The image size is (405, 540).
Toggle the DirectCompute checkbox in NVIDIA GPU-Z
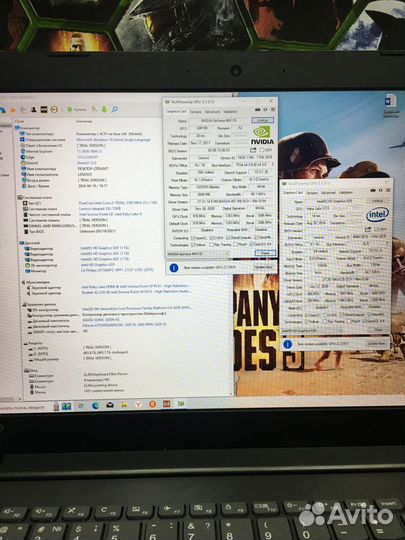(x=228, y=238)
